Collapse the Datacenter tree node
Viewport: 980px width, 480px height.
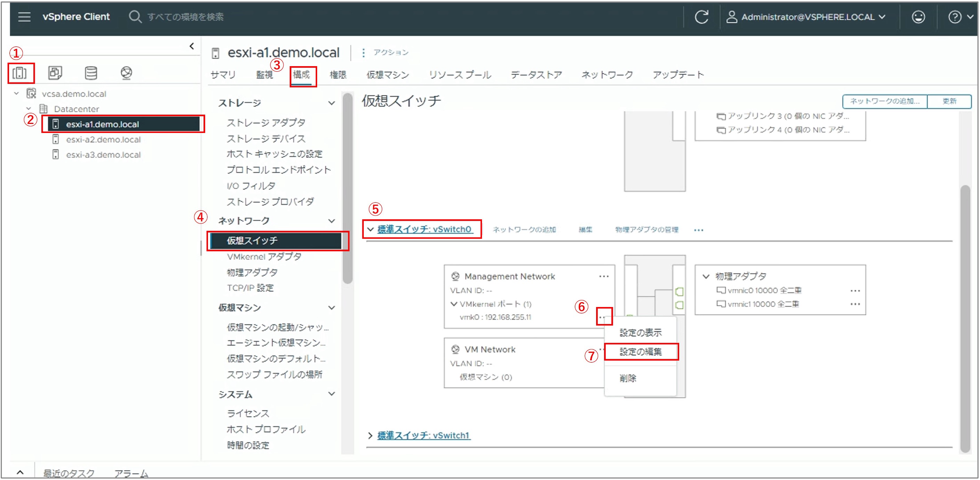[29, 109]
